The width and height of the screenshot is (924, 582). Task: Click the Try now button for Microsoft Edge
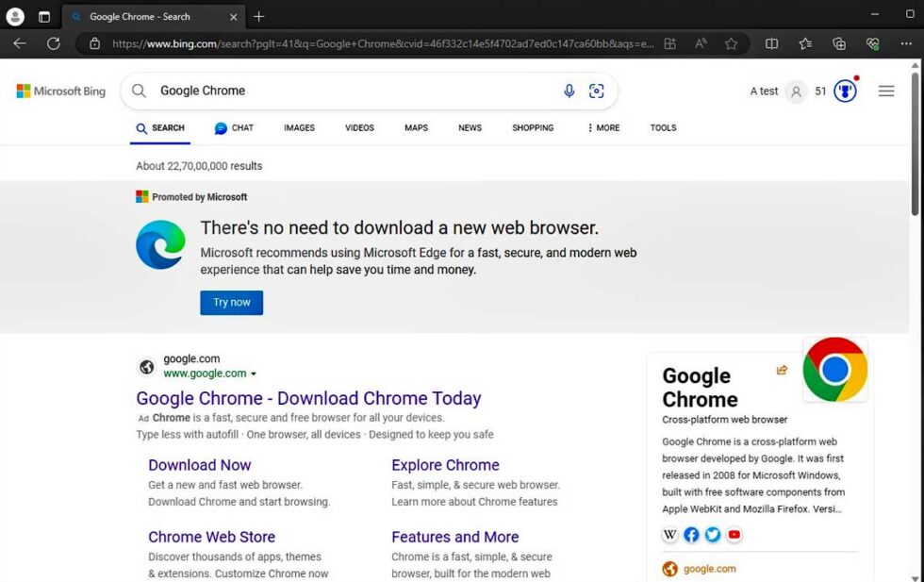tap(231, 303)
